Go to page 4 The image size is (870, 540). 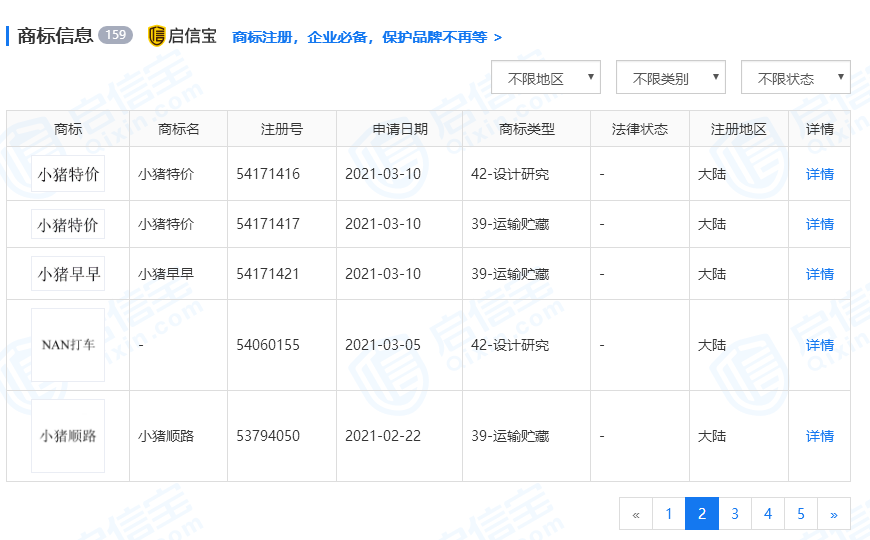(x=768, y=514)
